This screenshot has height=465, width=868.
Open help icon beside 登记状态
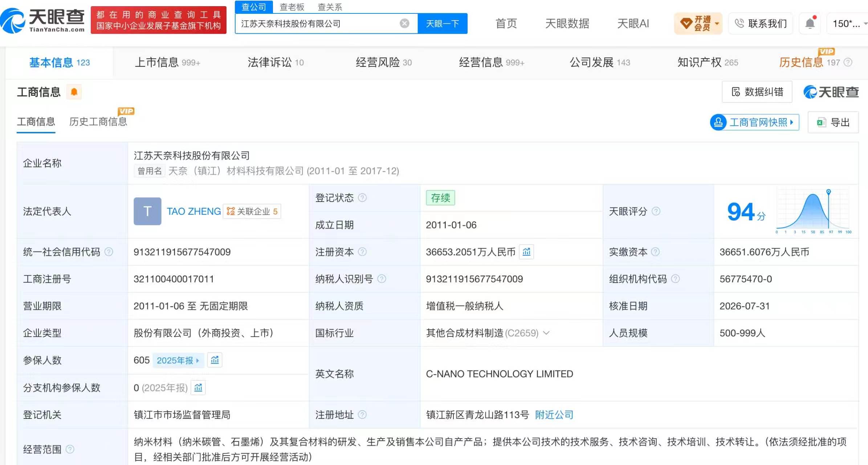pos(362,198)
